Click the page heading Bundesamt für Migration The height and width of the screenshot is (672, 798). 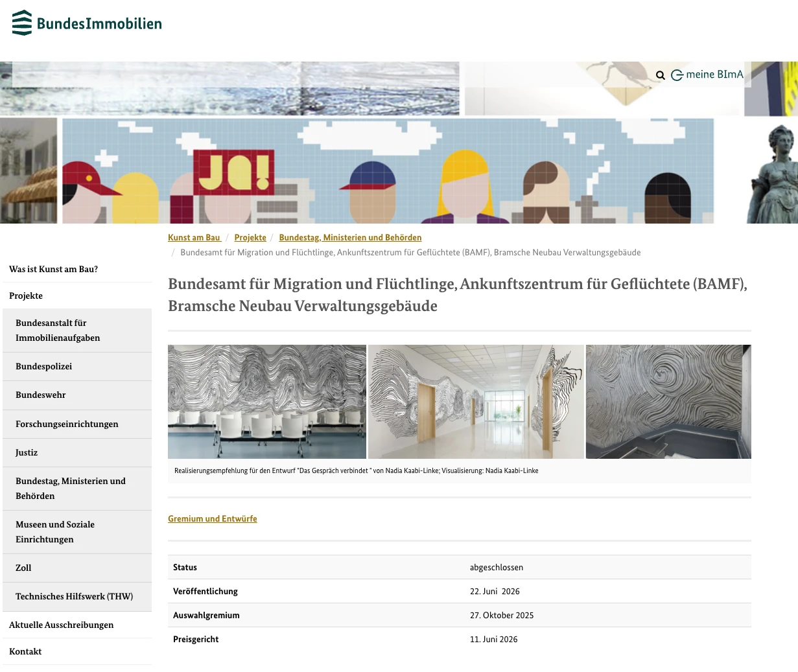458,295
